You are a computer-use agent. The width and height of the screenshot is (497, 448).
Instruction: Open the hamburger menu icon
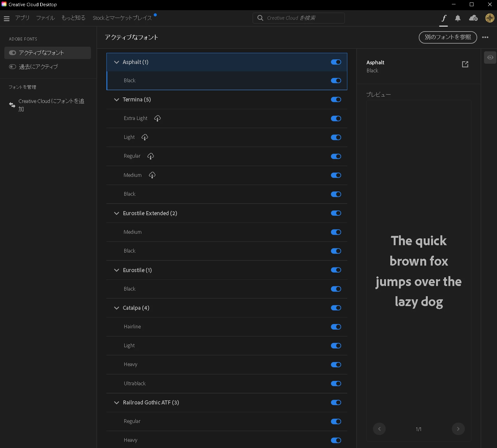[x=6, y=19]
